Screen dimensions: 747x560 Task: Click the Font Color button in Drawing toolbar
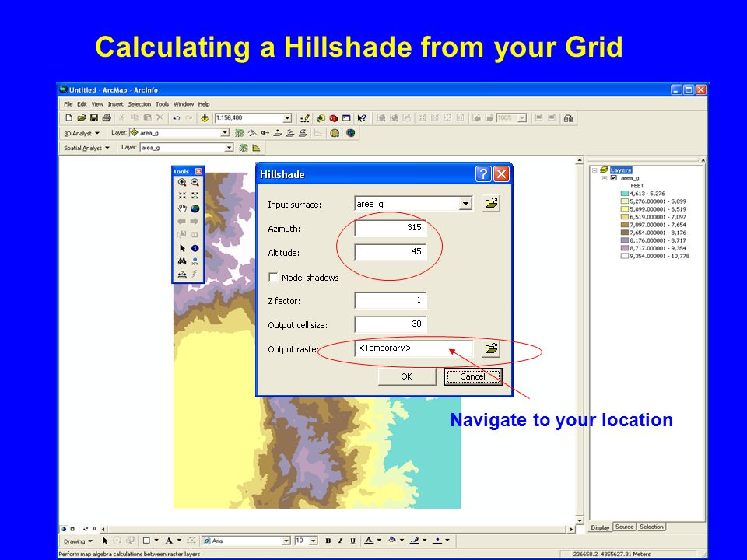369,541
